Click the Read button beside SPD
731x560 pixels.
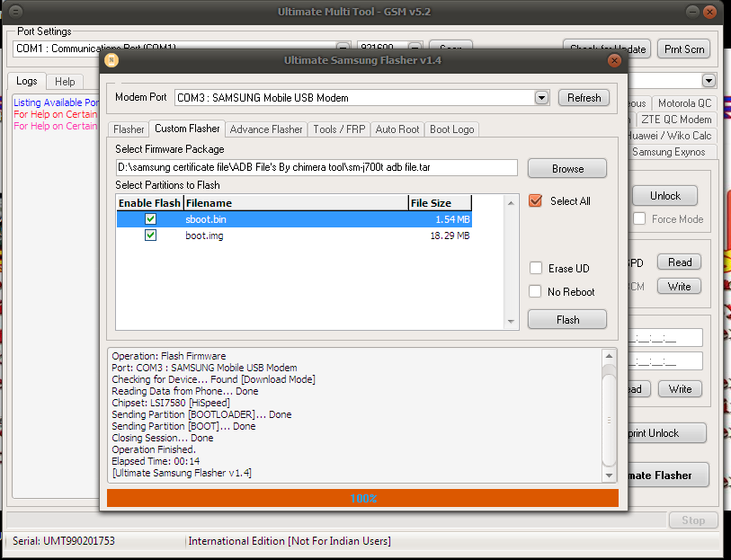(x=679, y=262)
